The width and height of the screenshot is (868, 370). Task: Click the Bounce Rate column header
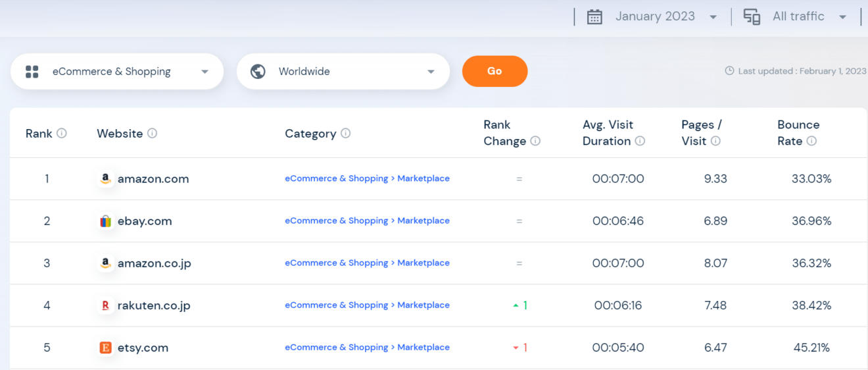[x=798, y=132]
